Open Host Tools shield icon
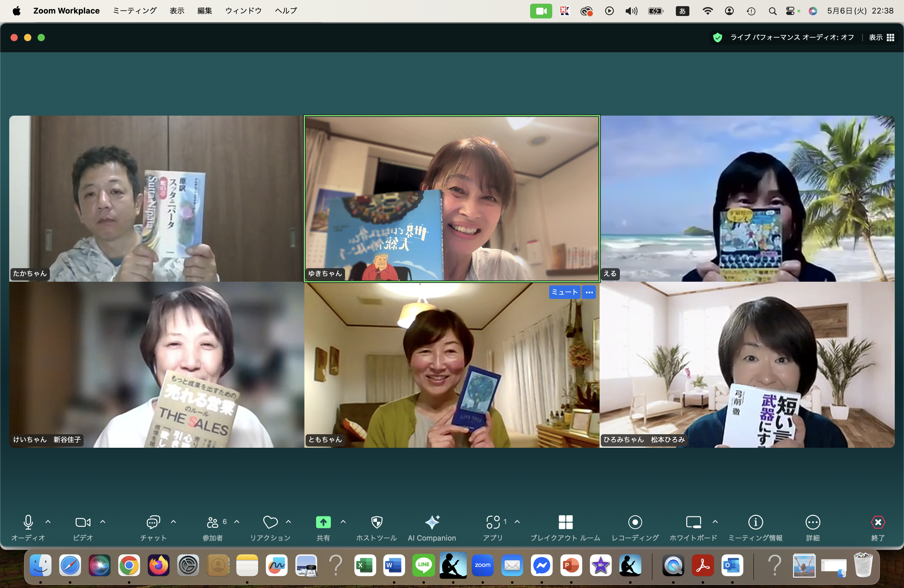 (x=376, y=522)
